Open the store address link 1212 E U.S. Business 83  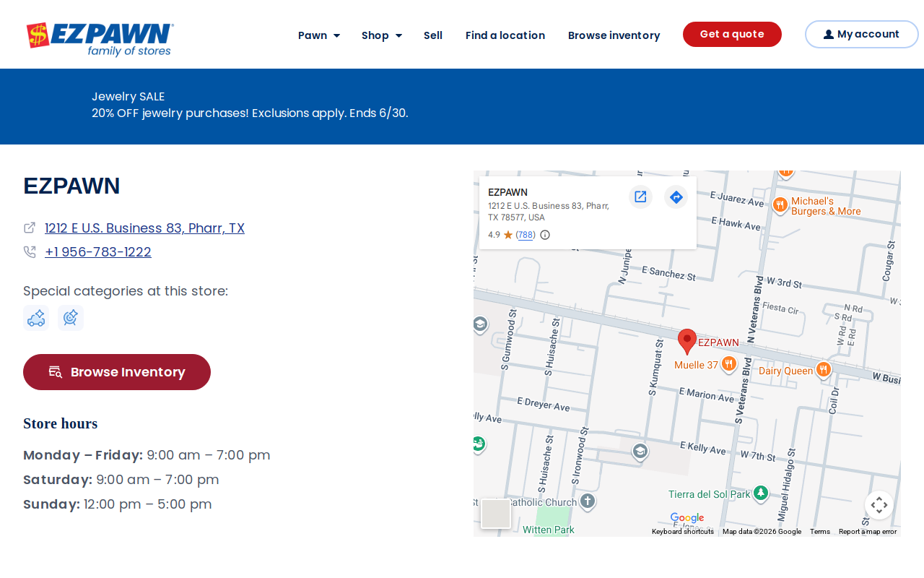(x=144, y=228)
